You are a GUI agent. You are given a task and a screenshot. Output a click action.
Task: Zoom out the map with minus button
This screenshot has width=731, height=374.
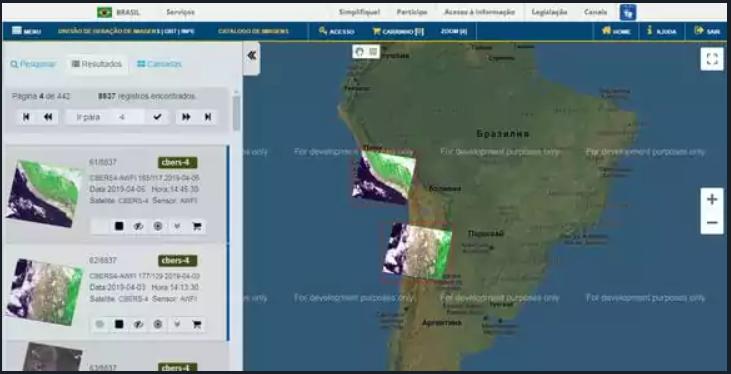tap(712, 223)
